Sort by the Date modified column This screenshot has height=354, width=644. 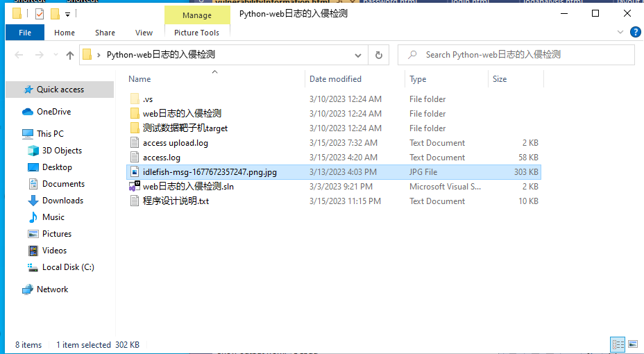coord(336,79)
